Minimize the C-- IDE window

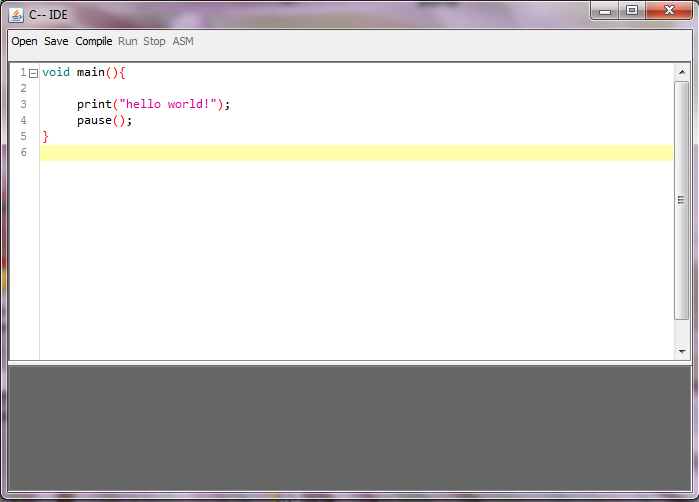tap(606, 11)
